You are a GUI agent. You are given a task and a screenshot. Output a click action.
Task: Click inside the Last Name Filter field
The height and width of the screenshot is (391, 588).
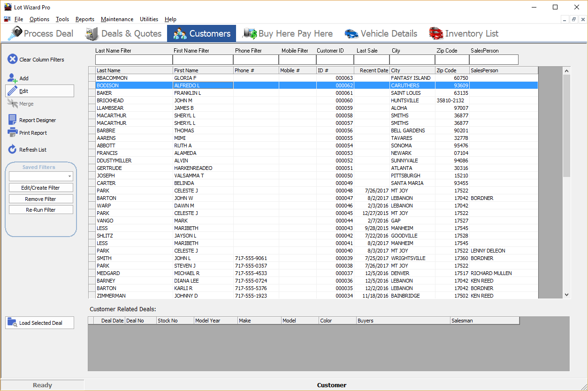(133, 60)
